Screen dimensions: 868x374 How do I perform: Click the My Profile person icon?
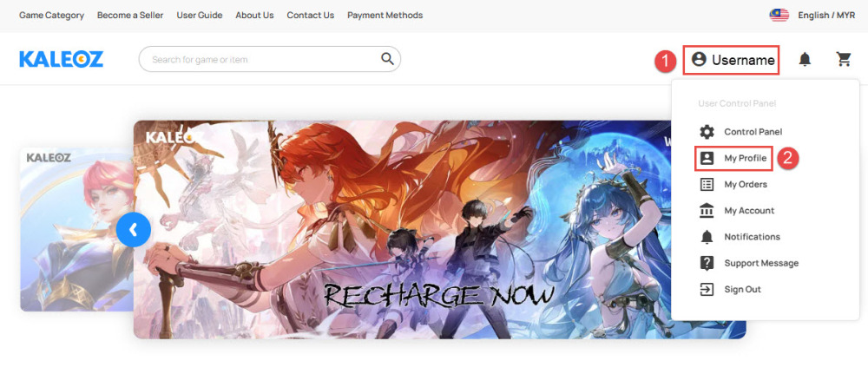(707, 158)
